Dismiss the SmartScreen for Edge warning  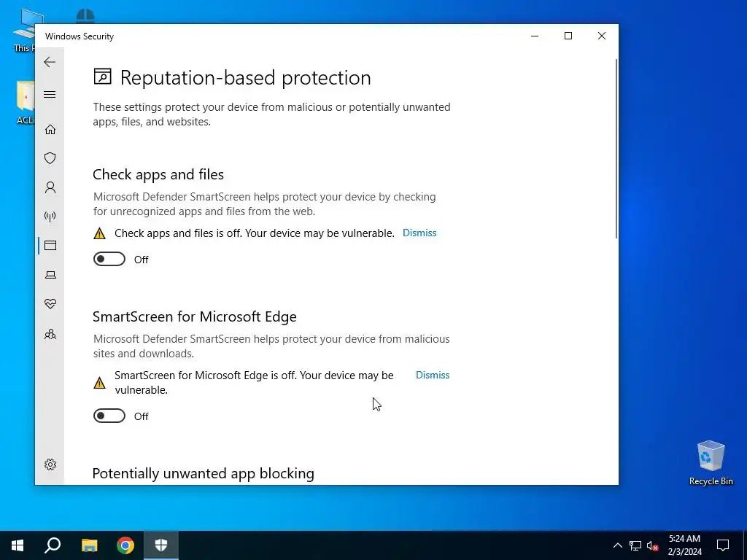click(x=433, y=376)
